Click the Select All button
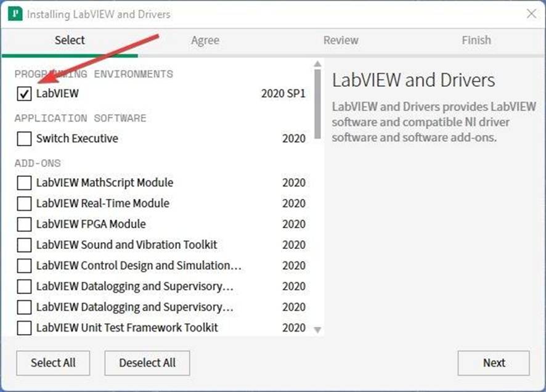This screenshot has width=546, height=392. [53, 363]
